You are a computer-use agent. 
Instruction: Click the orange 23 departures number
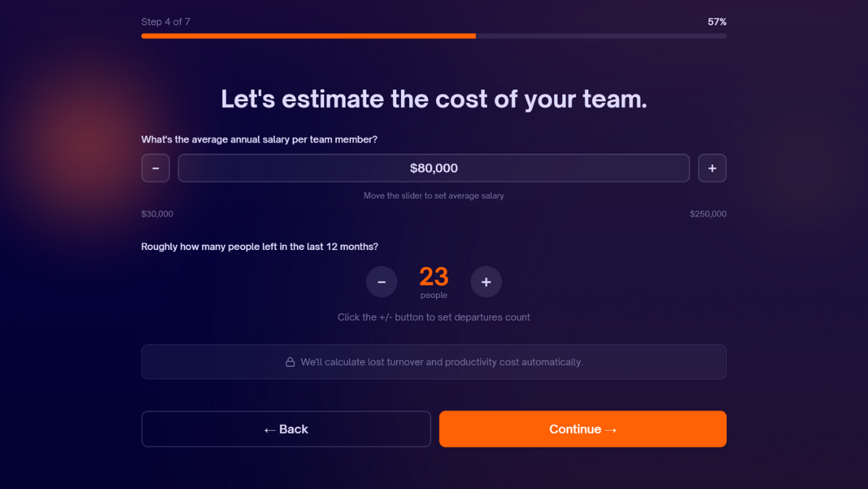coord(434,276)
